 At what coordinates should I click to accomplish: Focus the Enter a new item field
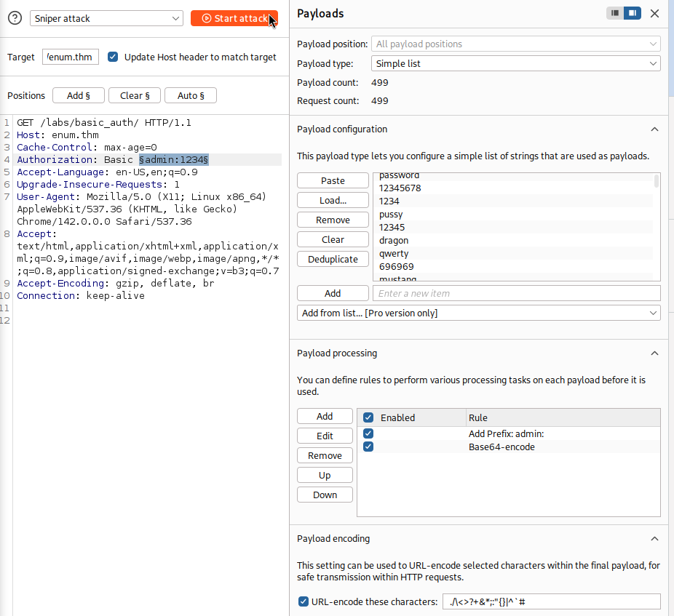coord(517,293)
